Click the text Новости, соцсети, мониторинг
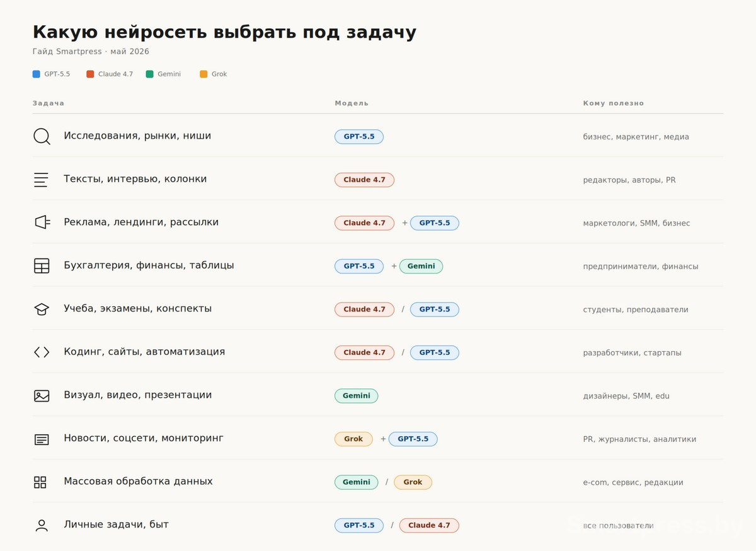The height and width of the screenshot is (551, 756). coord(144,438)
